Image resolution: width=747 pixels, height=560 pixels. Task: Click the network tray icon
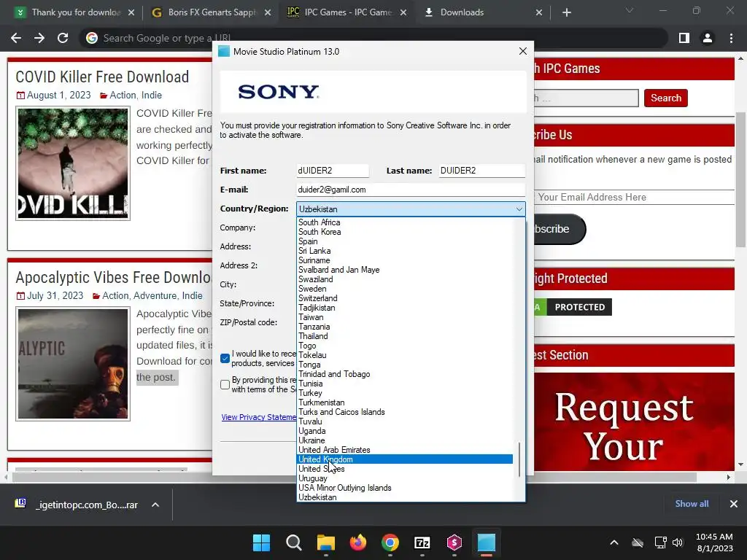[x=660, y=542]
